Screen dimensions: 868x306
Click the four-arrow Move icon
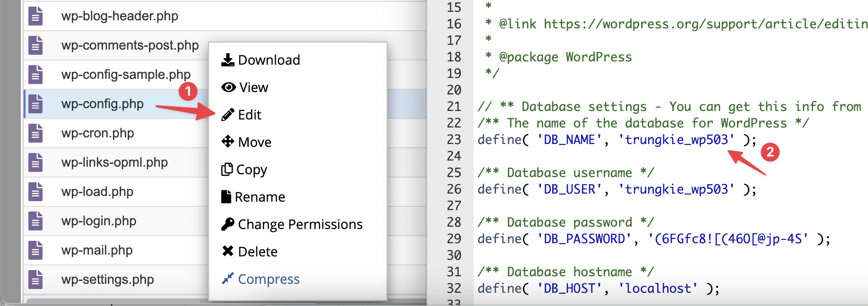[x=228, y=142]
